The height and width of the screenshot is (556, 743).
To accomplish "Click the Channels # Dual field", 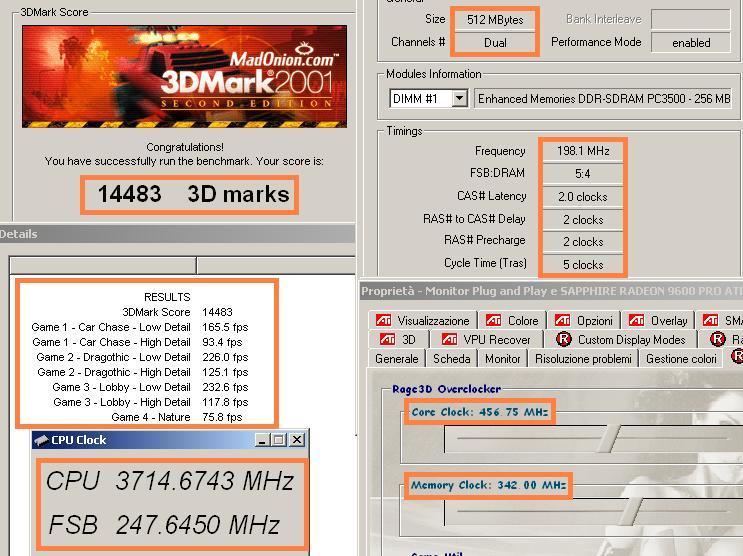I will pos(495,43).
